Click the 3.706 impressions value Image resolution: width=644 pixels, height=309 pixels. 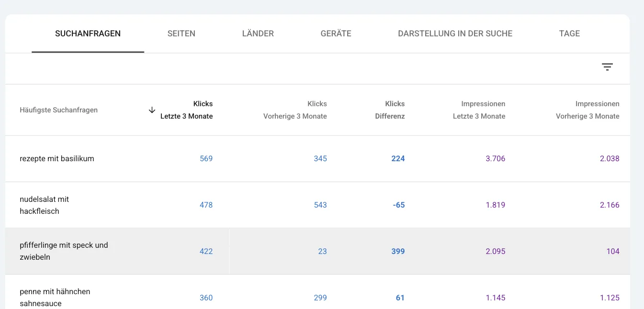(496, 159)
